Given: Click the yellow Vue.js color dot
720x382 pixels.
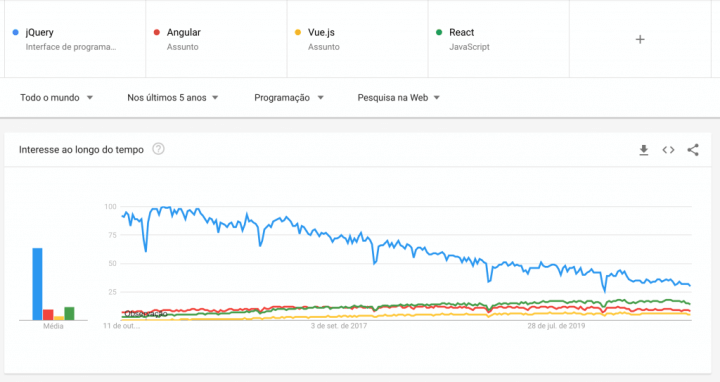Looking at the screenshot, I should [298, 32].
